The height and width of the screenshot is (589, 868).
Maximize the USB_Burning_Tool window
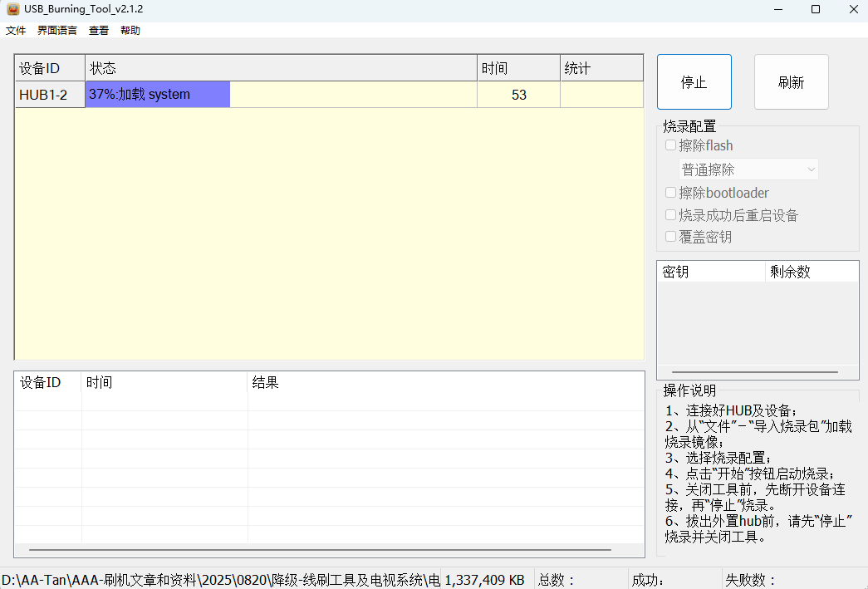[816, 9]
